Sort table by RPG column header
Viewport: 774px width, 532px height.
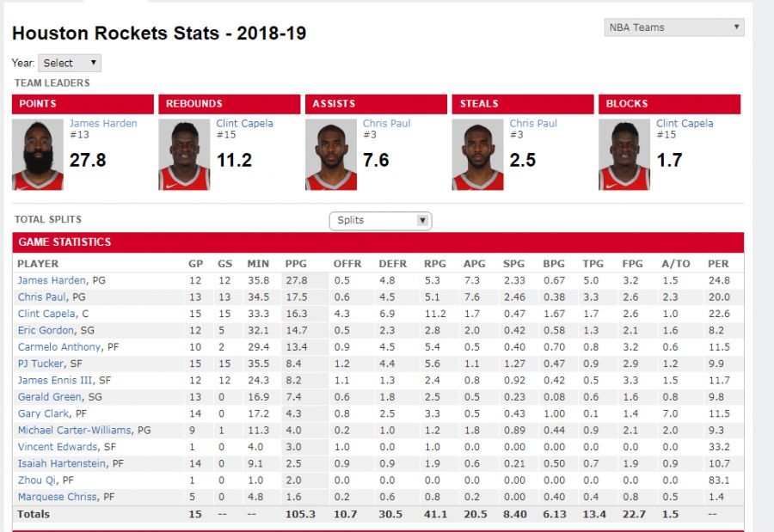tap(435, 264)
